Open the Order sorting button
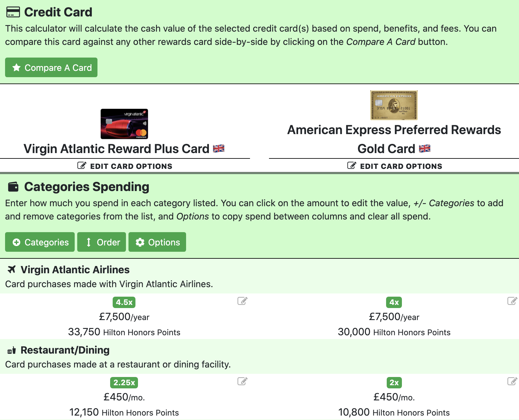 pyautogui.click(x=102, y=242)
